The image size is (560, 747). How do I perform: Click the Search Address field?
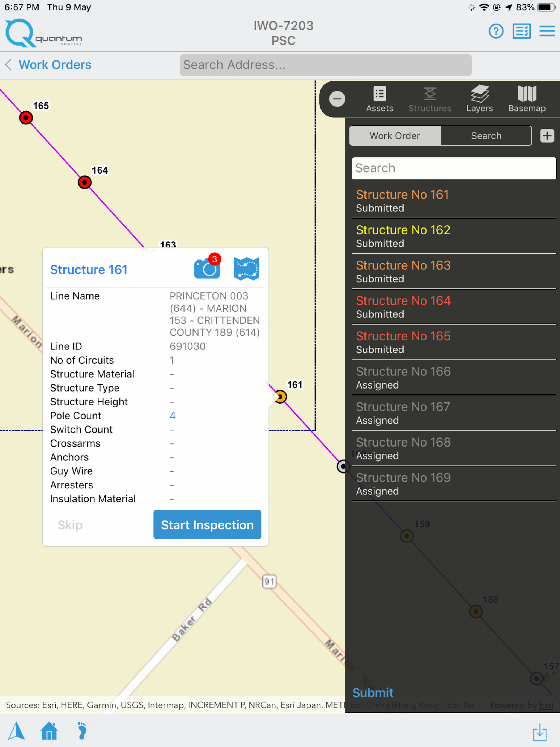(x=326, y=65)
